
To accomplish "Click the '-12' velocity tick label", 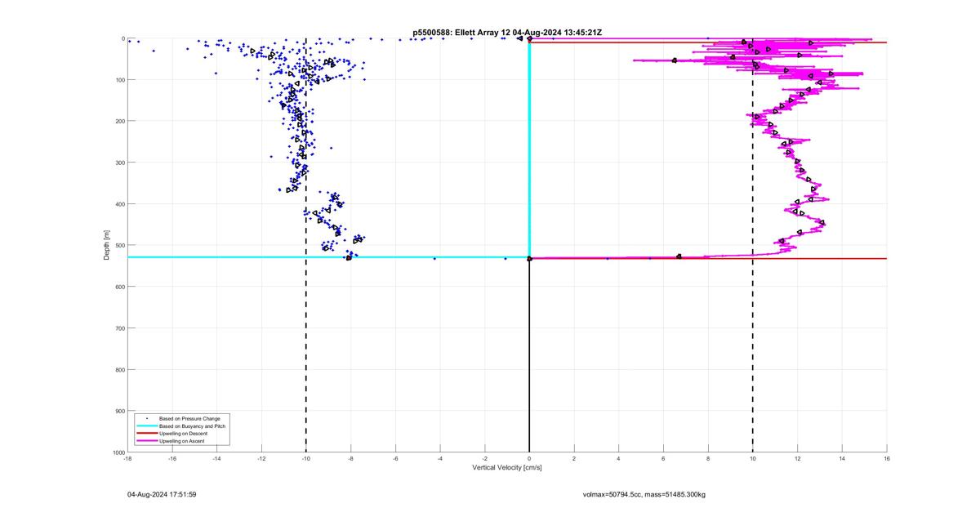I will coord(261,458).
